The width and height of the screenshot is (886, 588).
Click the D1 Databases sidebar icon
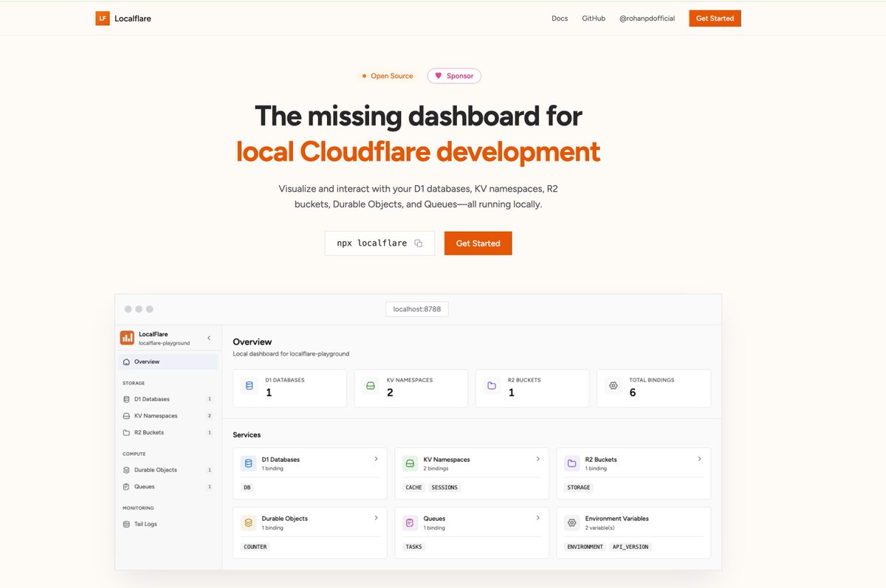click(127, 399)
